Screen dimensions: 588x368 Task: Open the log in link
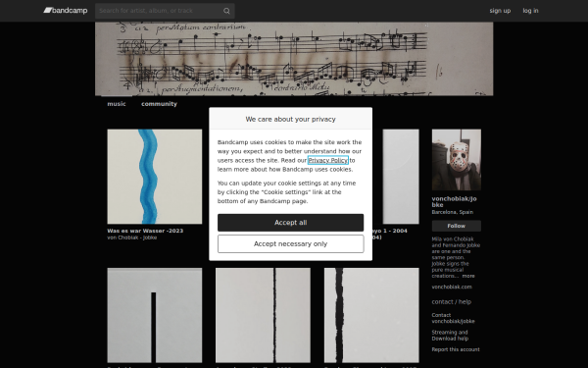(x=530, y=11)
